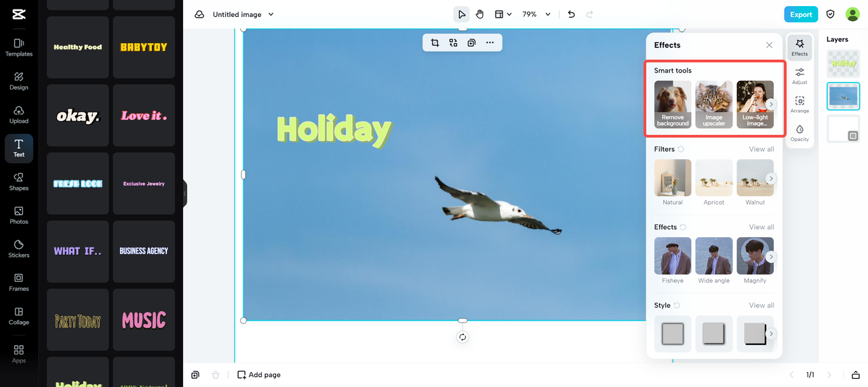Collapse the left text panel handle
The image size is (868, 387).
[x=184, y=193]
